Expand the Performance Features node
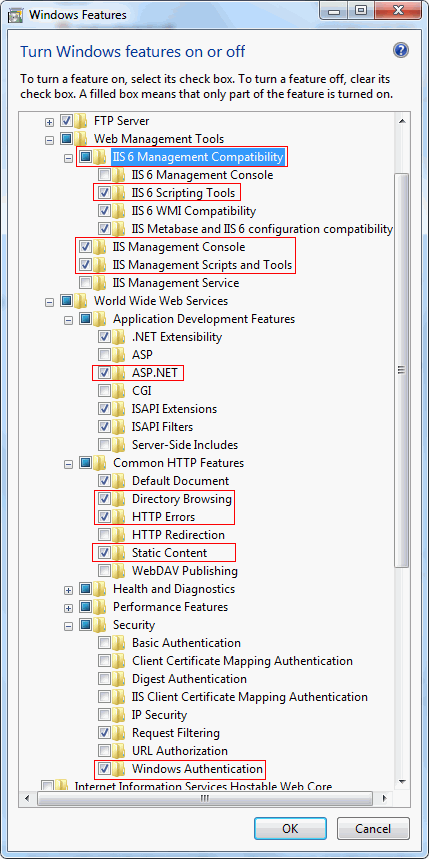The image size is (429, 859). [68, 608]
